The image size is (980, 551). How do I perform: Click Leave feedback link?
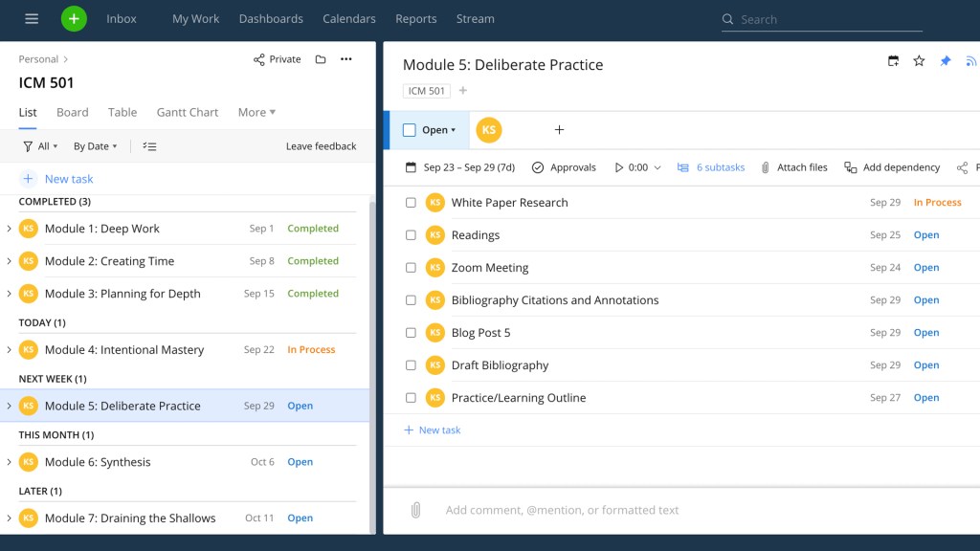point(321,146)
